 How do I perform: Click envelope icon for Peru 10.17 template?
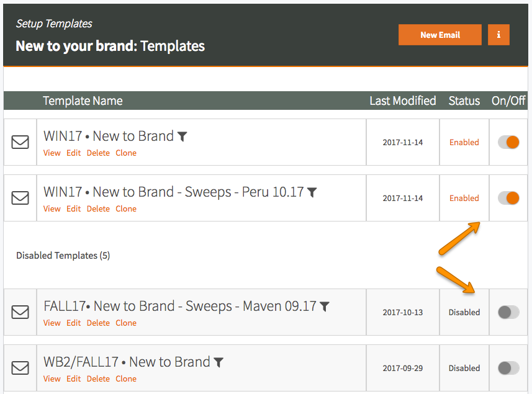pyautogui.click(x=20, y=198)
